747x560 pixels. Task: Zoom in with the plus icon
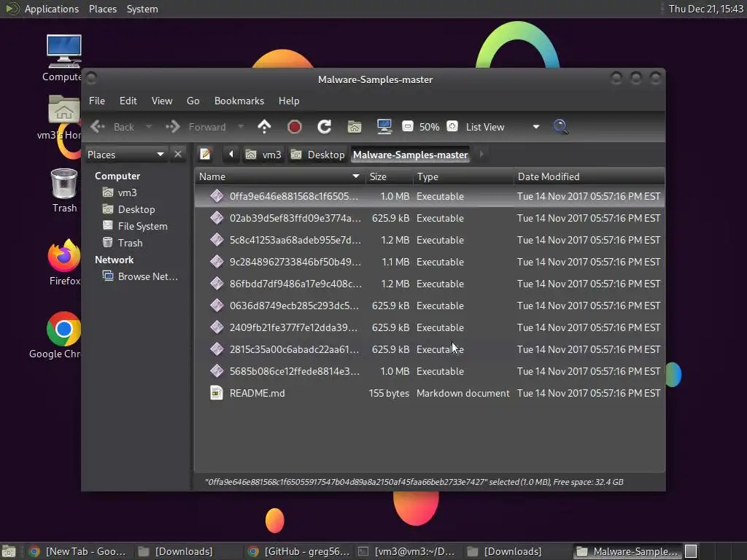click(x=452, y=126)
